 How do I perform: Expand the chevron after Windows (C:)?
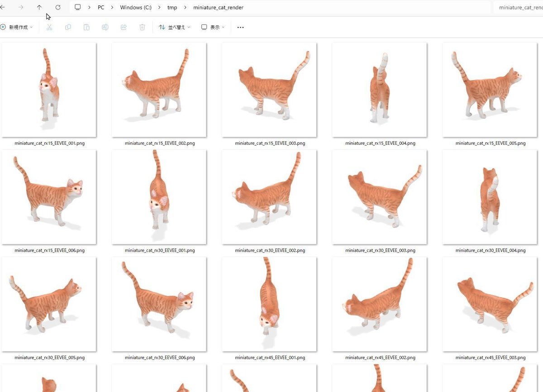(159, 7)
